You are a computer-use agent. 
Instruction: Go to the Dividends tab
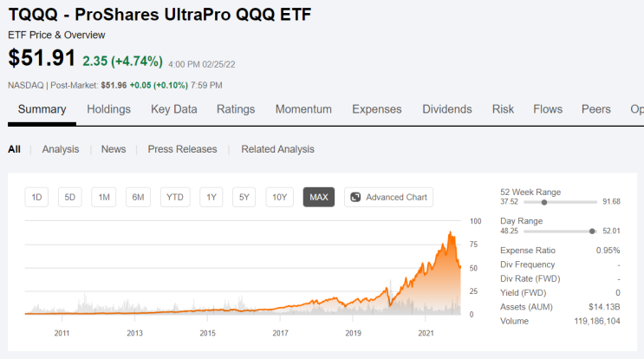(x=447, y=109)
